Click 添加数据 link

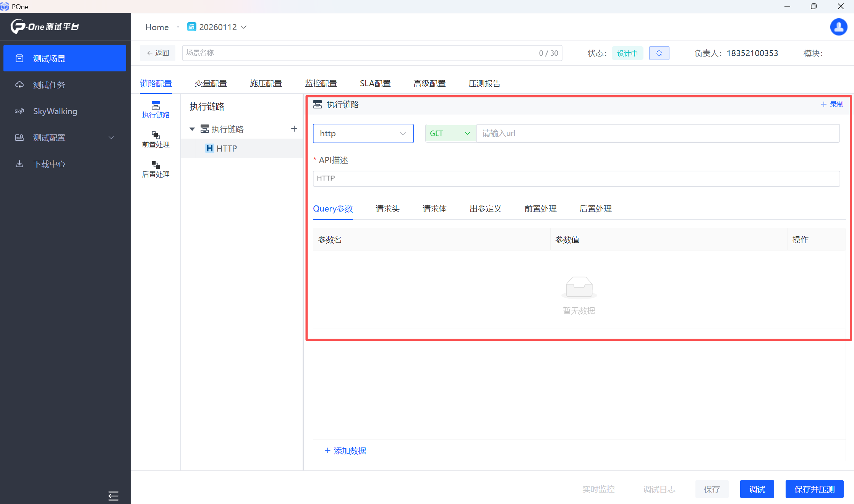[x=345, y=451]
